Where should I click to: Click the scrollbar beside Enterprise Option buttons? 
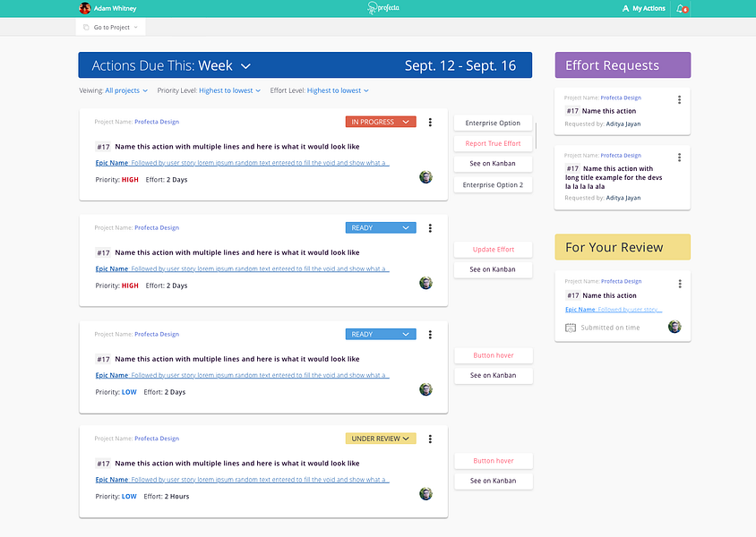click(536, 135)
